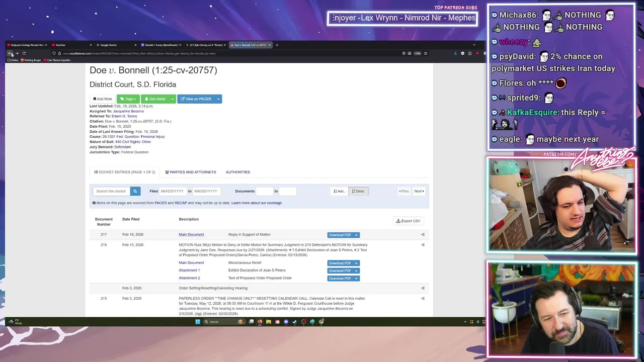Bookmark page with star icon
The width and height of the screenshot is (644, 362).
[x=426, y=53]
